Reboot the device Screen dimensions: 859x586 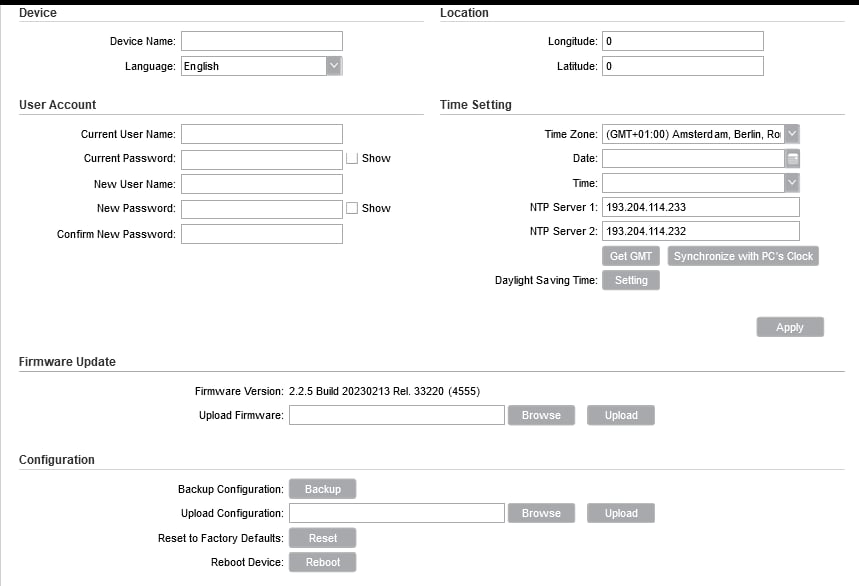323,562
